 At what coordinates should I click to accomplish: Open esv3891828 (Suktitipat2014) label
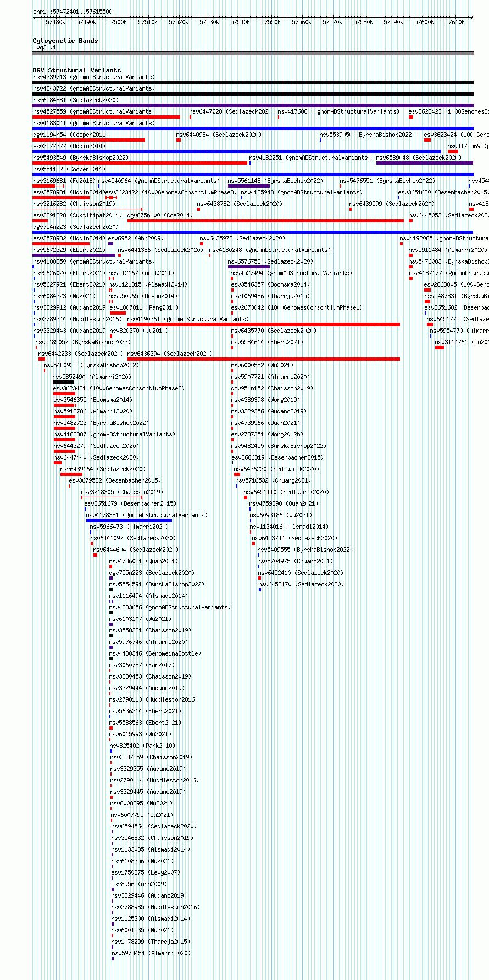(x=77, y=215)
